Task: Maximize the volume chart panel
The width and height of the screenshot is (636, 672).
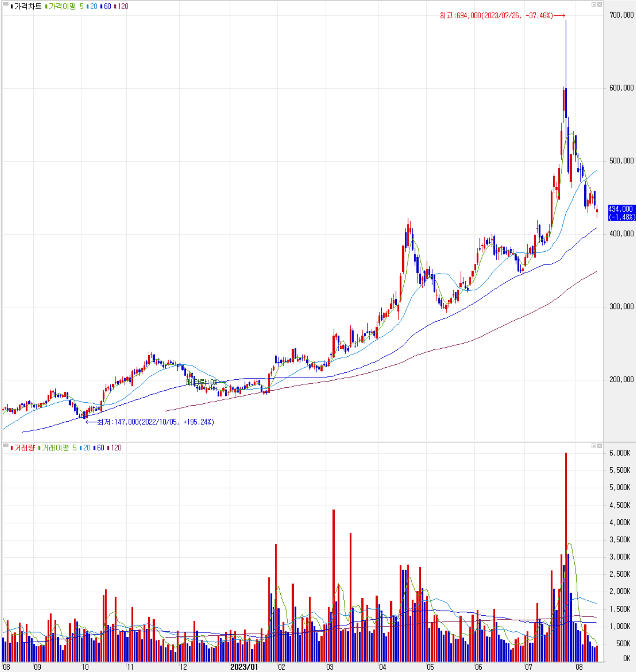Action: point(594,446)
